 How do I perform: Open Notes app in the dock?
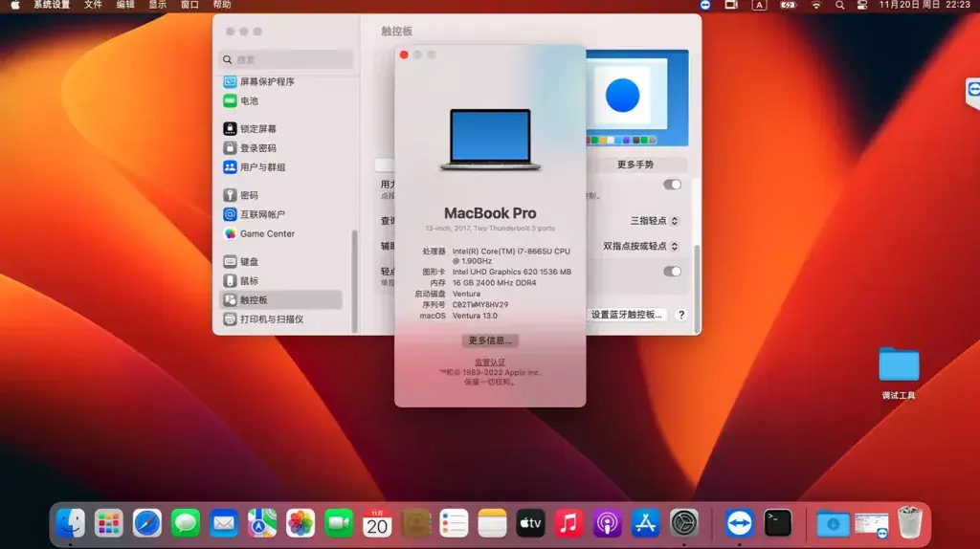pos(492,523)
